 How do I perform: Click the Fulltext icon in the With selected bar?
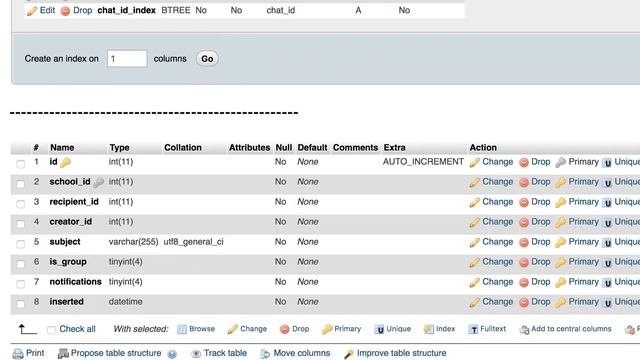(473, 329)
